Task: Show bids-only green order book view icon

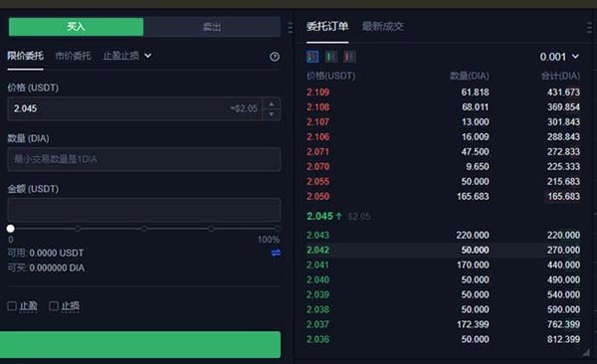Action: pos(331,57)
